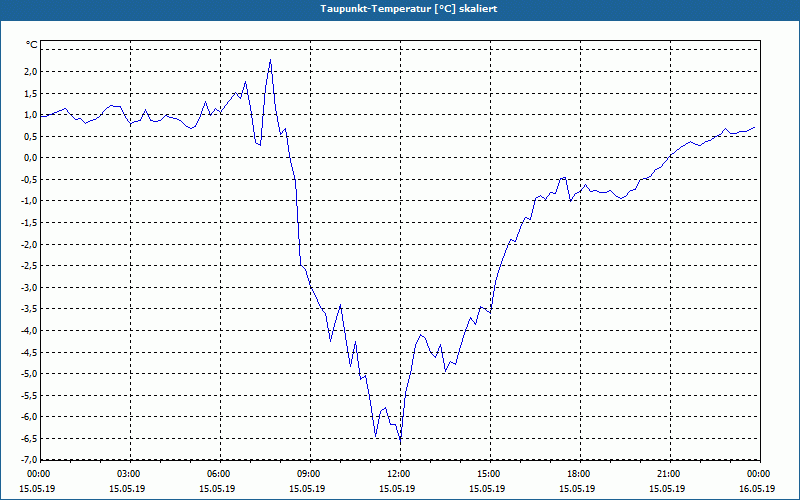Click the "15.05.19" date under 18:00
The height and width of the screenshot is (500, 800).
coord(577,489)
